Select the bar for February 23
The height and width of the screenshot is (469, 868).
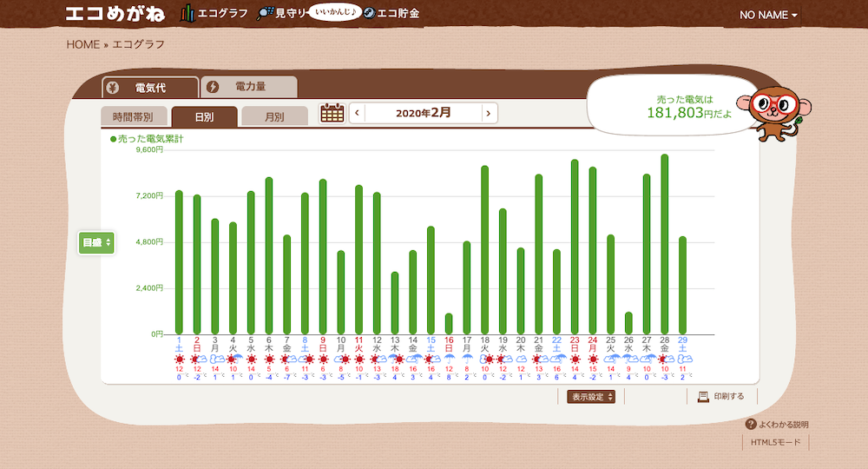(575, 247)
